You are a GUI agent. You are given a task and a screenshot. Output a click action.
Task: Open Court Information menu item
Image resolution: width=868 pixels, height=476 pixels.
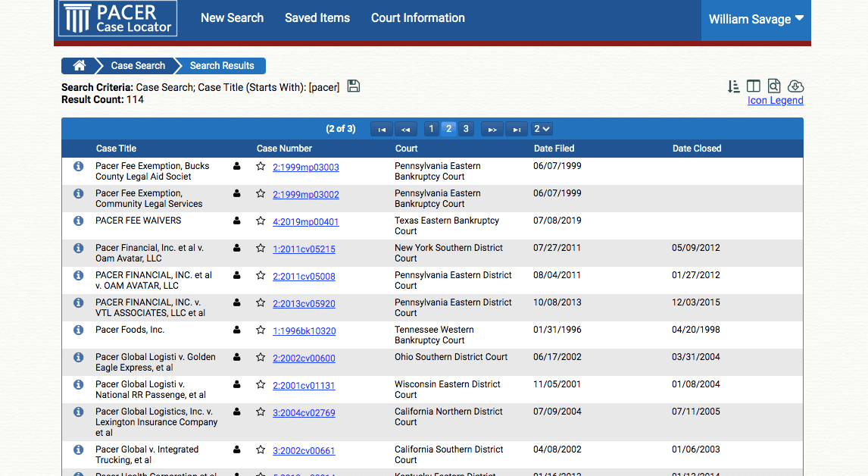click(x=418, y=17)
